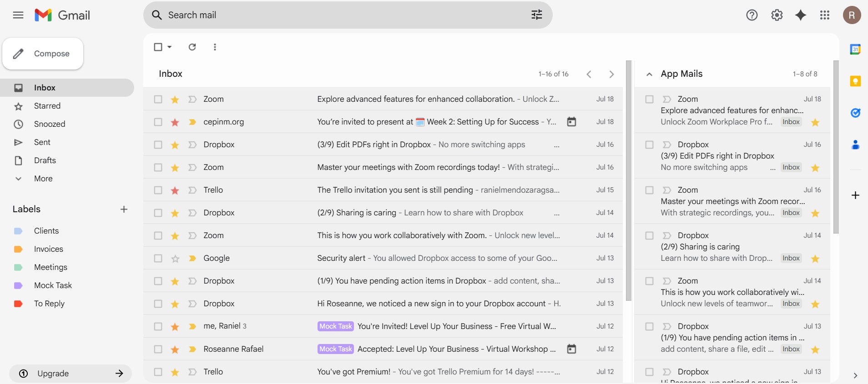
Task: Unstar the cepinm.org red-starred email
Action: [x=175, y=122]
